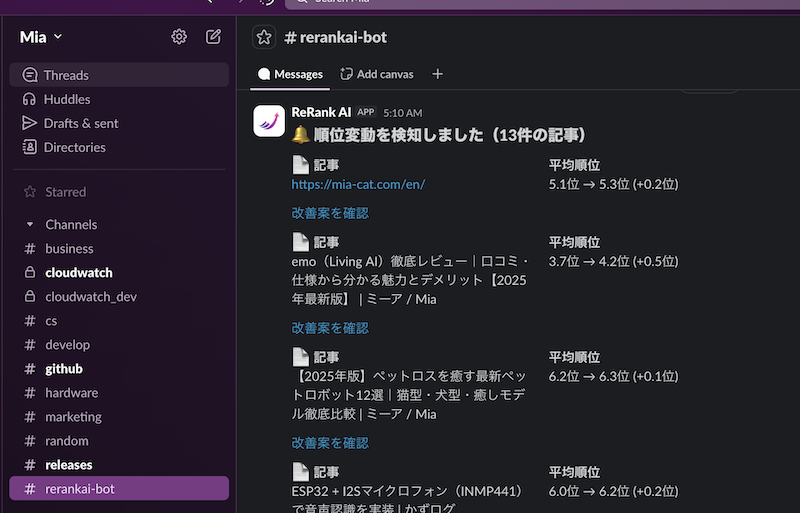This screenshot has height=513, width=800.
Task: Click 改善案を確認 under ペットロス article
Action: (x=330, y=443)
